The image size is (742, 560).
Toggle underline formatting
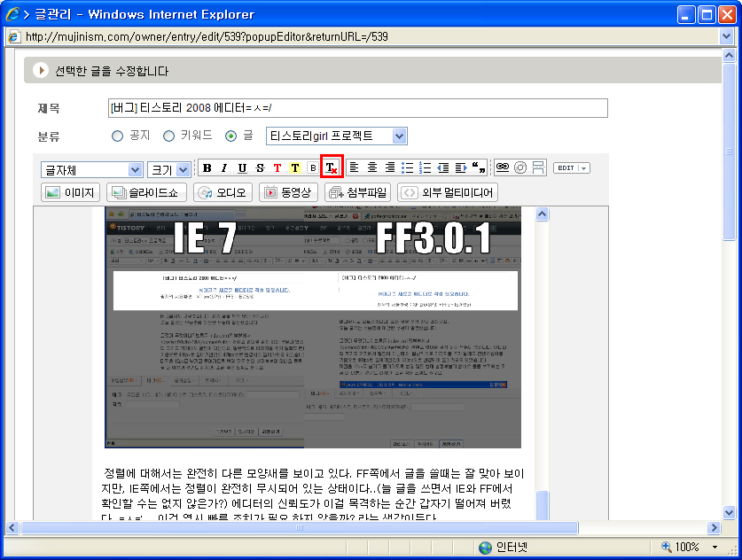coord(242,167)
